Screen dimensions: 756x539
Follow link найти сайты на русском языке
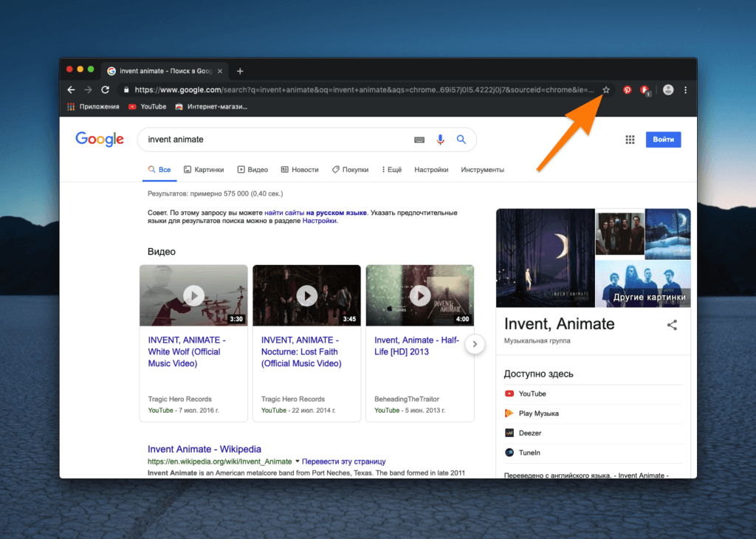(x=315, y=213)
